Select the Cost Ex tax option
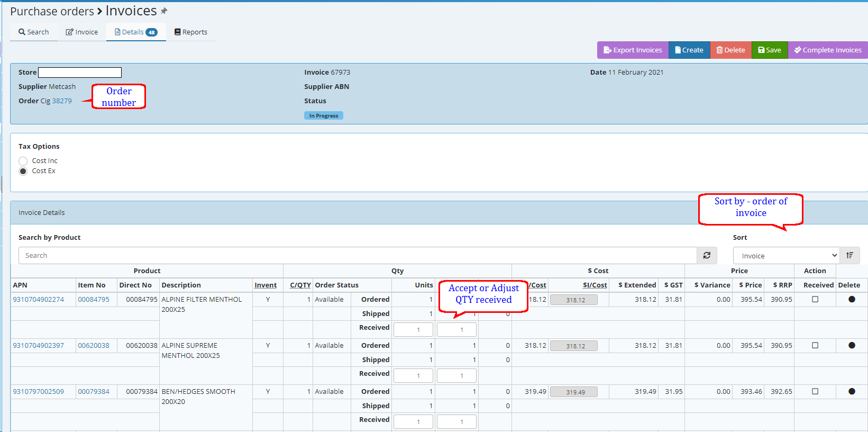Image resolution: width=868 pixels, height=432 pixels. tap(23, 171)
